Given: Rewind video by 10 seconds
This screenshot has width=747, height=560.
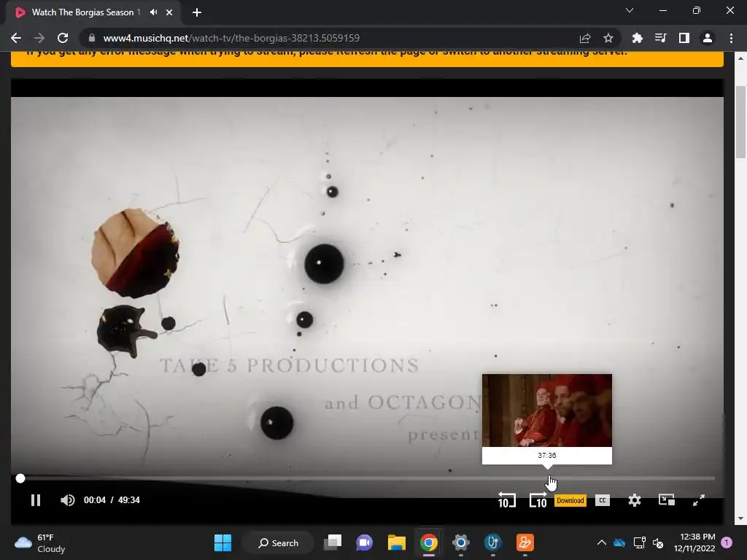Looking at the screenshot, I should coord(506,500).
